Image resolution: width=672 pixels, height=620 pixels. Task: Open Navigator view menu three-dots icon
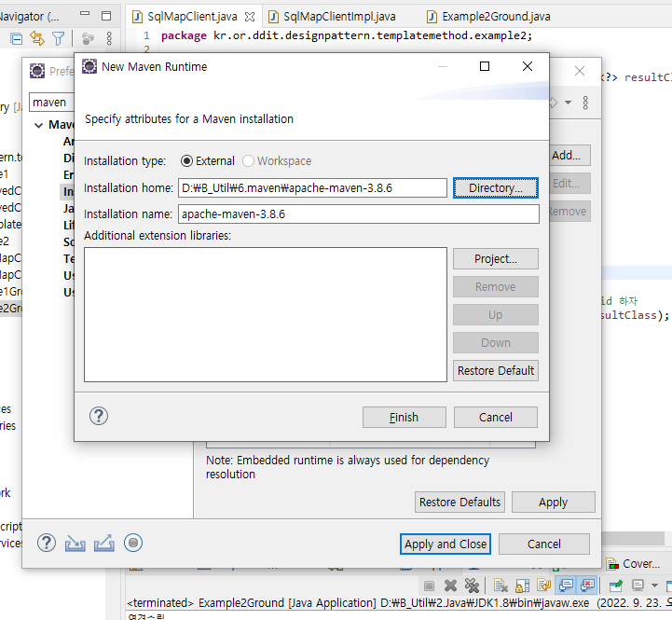(x=109, y=38)
